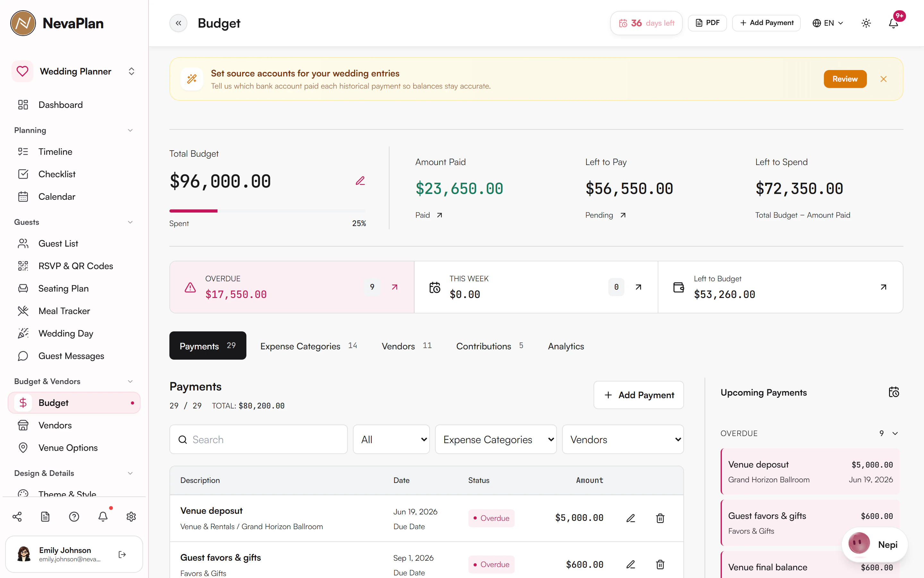The image size is (924, 578).
Task: Open overdue payments arrow on Overdue card
Action: click(395, 287)
